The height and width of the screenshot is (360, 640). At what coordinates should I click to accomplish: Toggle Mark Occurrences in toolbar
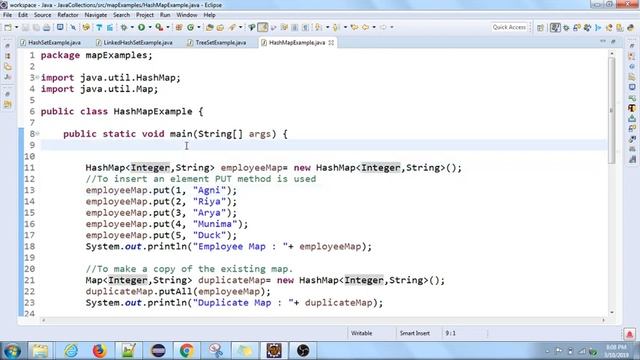pos(263,27)
